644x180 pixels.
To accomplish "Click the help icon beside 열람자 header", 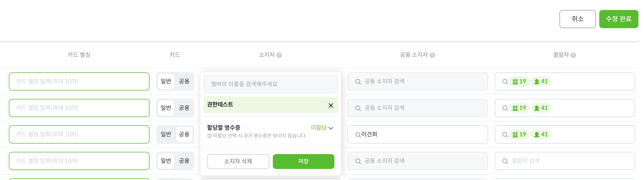I will pyautogui.click(x=573, y=55).
